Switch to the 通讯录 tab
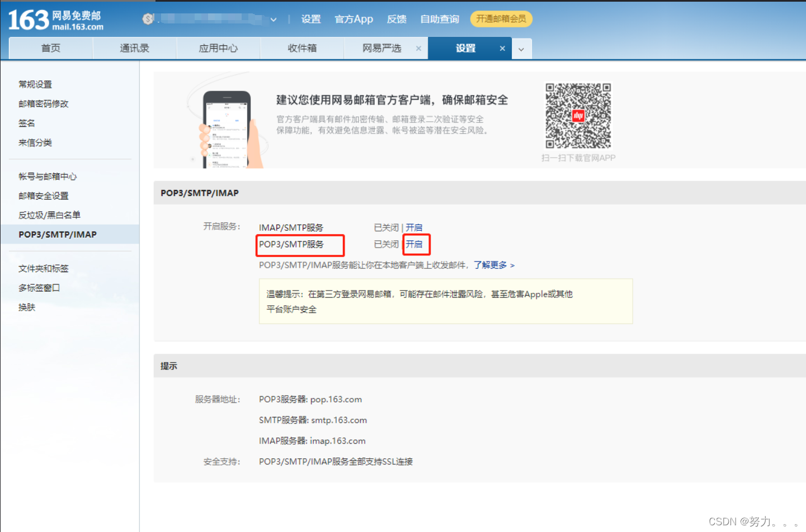Screen dimensions: 806x532 135,48
